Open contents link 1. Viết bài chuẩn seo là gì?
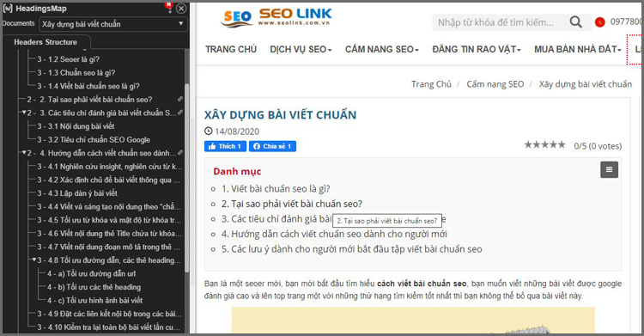Screen dimensions: 644x336 276,189
